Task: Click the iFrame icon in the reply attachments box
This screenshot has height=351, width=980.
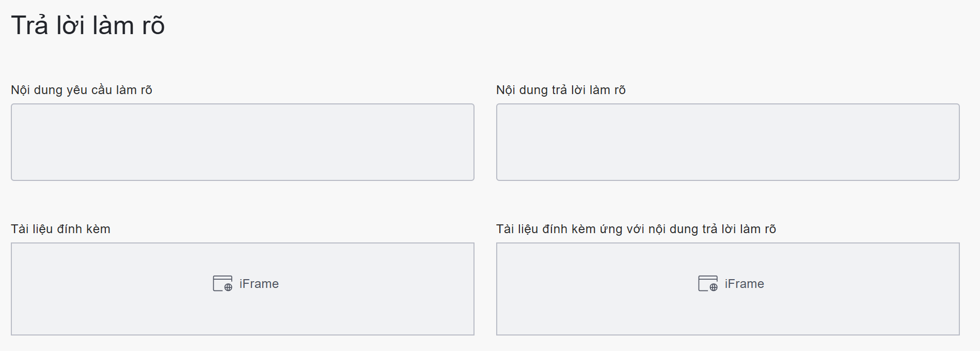Action: click(708, 284)
